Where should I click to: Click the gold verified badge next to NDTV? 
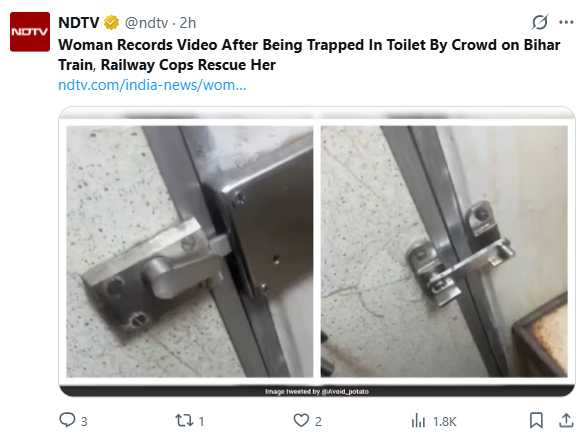(x=111, y=23)
